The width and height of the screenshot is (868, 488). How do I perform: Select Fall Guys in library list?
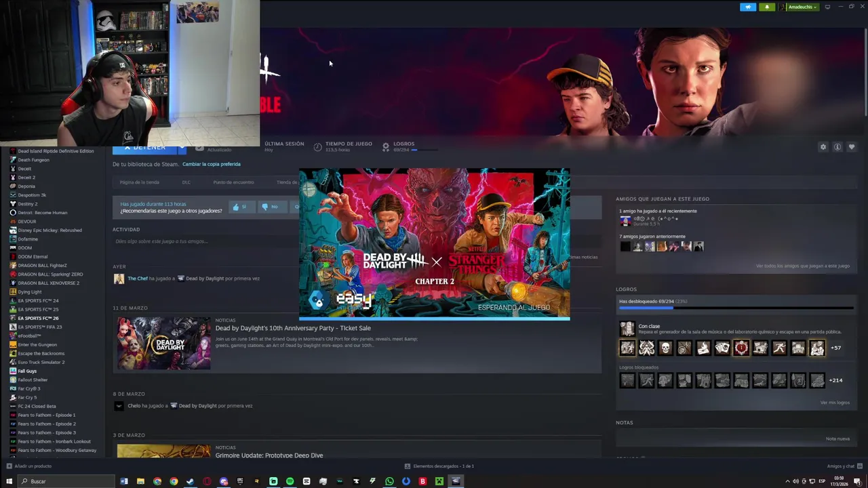27,371
